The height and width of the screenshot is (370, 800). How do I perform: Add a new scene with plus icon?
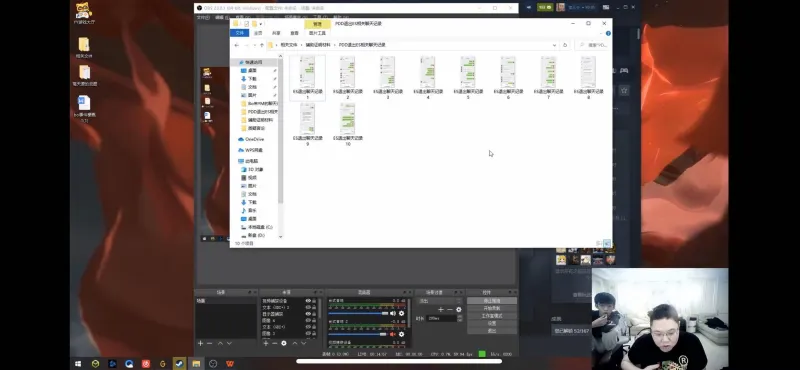pyautogui.click(x=201, y=343)
